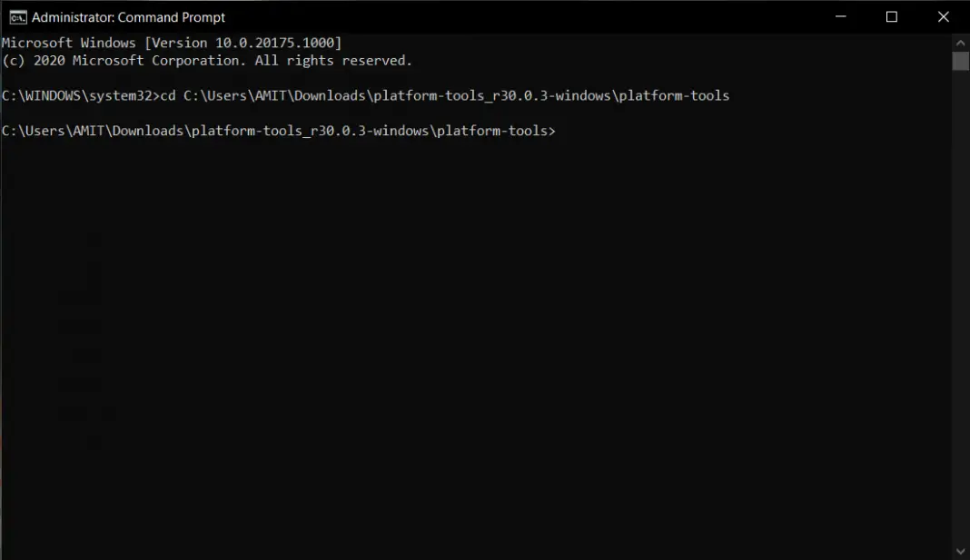Click the scrollbar down arrow
The image size is (970, 560).
(x=961, y=550)
